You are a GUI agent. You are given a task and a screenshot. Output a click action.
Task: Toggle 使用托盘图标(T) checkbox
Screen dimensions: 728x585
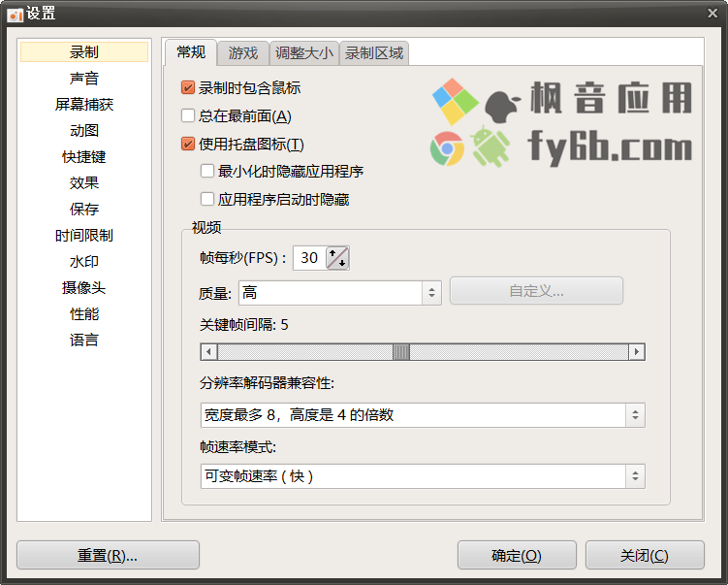[188, 144]
